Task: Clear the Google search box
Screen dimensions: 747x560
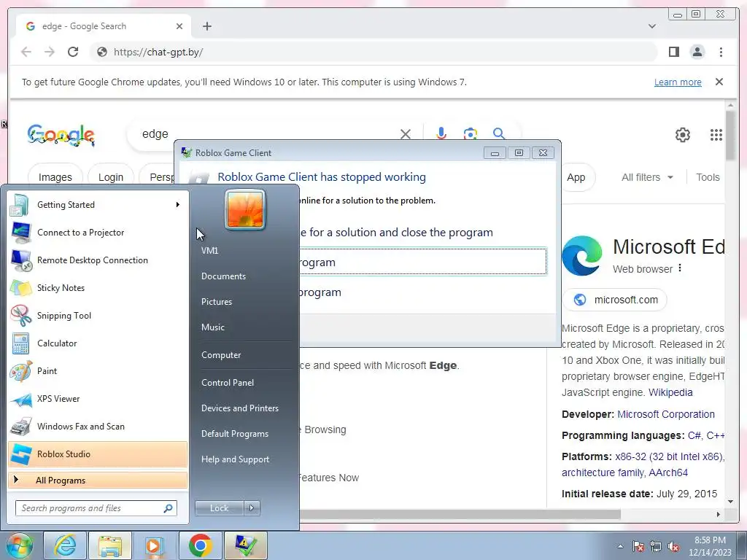Action: pyautogui.click(x=406, y=134)
